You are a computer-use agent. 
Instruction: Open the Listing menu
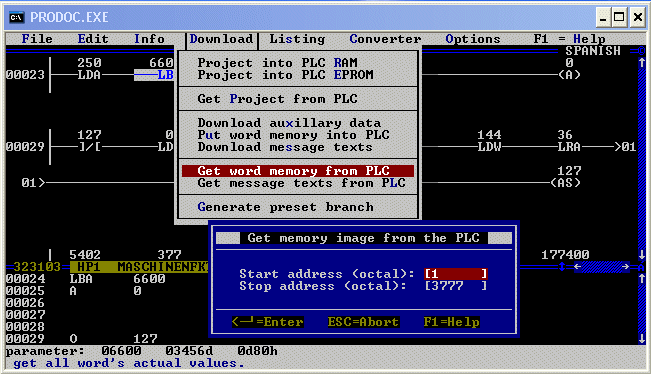click(297, 39)
